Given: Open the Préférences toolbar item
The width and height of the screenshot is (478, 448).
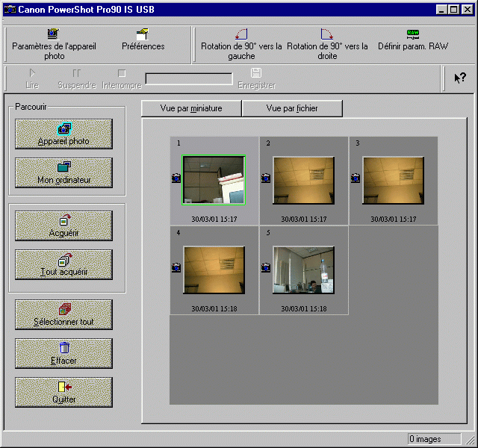Looking at the screenshot, I should point(143,40).
